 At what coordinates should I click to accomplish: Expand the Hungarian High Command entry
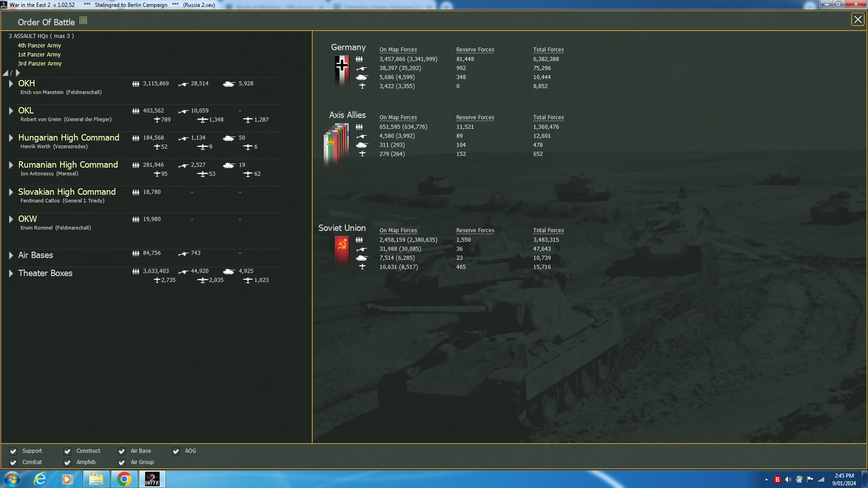click(x=11, y=138)
